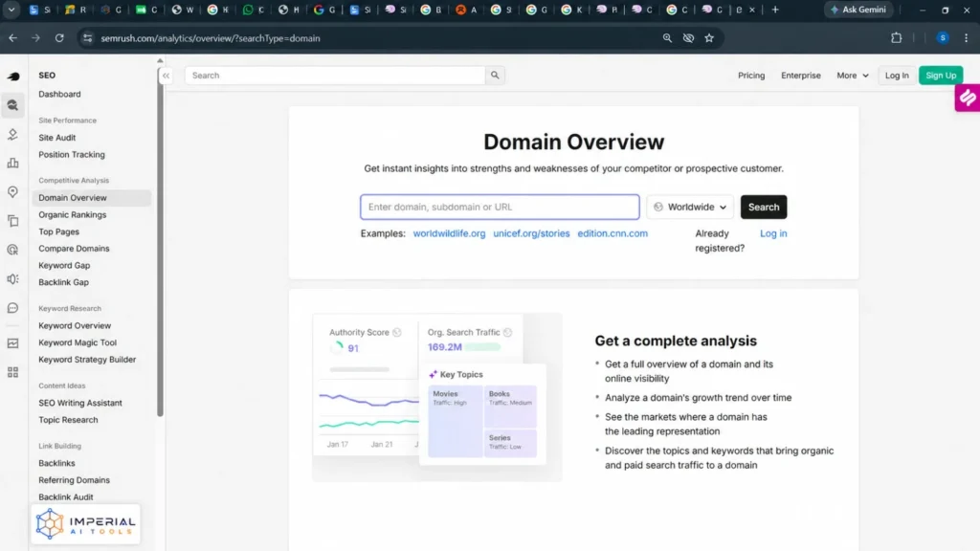Viewport: 980px width, 551px height.
Task: Click the green Sign Up button
Action: pos(941,75)
